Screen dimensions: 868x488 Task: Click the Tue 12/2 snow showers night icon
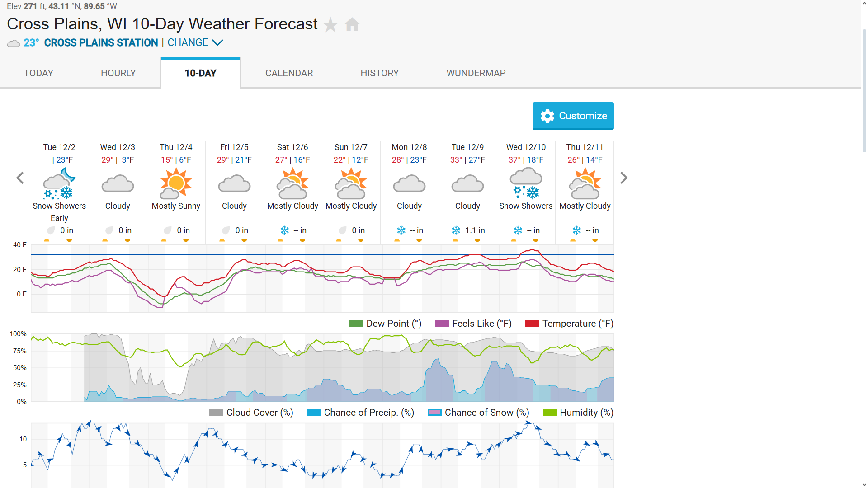click(x=59, y=183)
